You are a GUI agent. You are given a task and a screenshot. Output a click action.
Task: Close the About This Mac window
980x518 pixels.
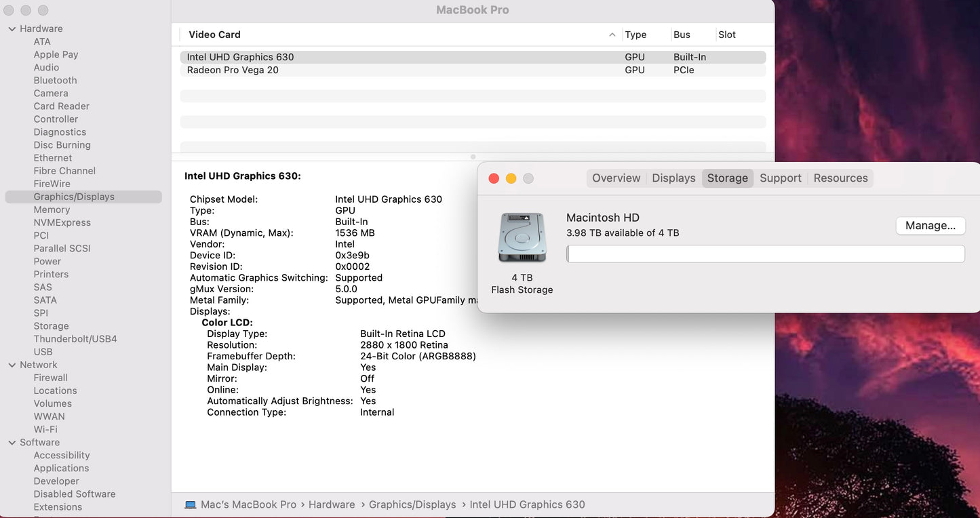[x=494, y=178]
